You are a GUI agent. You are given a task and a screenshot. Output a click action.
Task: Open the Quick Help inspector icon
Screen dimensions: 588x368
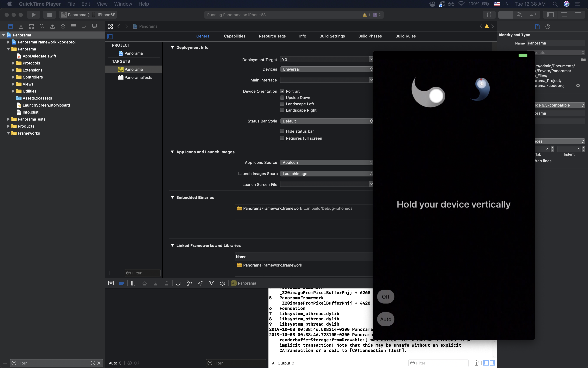[x=548, y=26]
